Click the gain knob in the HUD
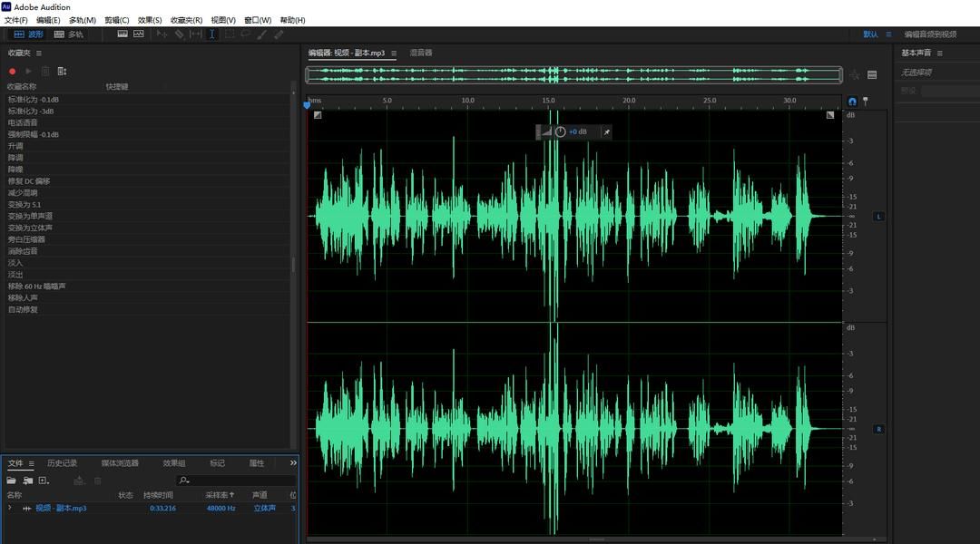This screenshot has width=980, height=544. point(560,131)
